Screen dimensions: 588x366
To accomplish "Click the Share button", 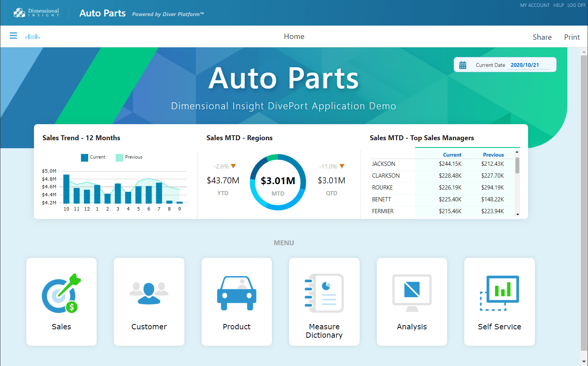I will (542, 37).
